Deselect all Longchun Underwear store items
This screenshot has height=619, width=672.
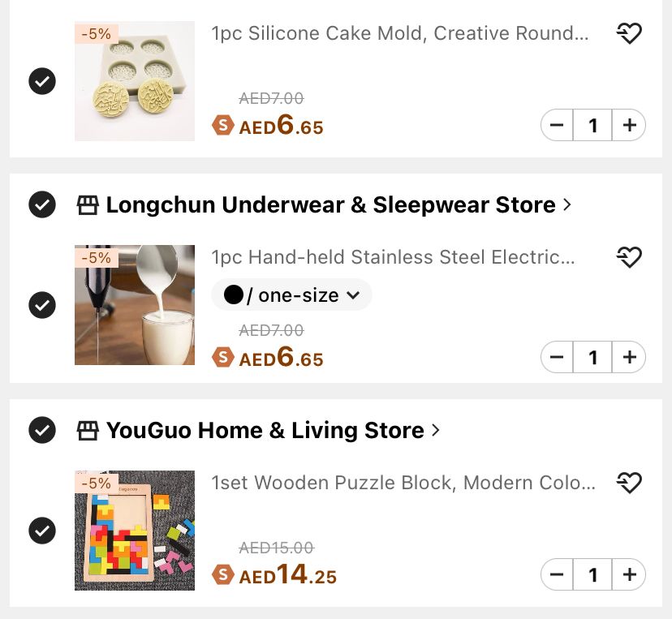tap(42, 204)
